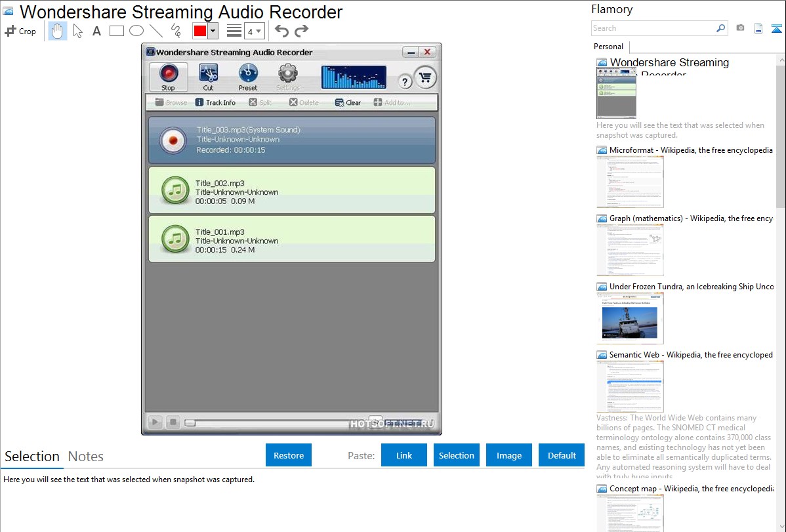Image resolution: width=786 pixels, height=532 pixels.
Task: Click the recording indicator of Title_003.mp3
Action: coord(173,140)
